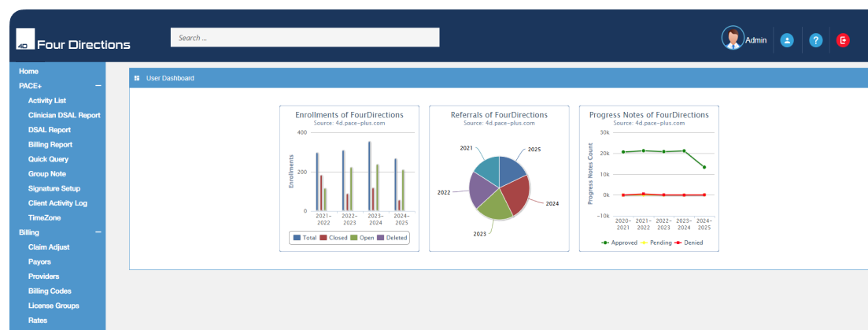This screenshot has width=868, height=330.
Task: Select Claim Adjust under Billing
Action: click(50, 247)
